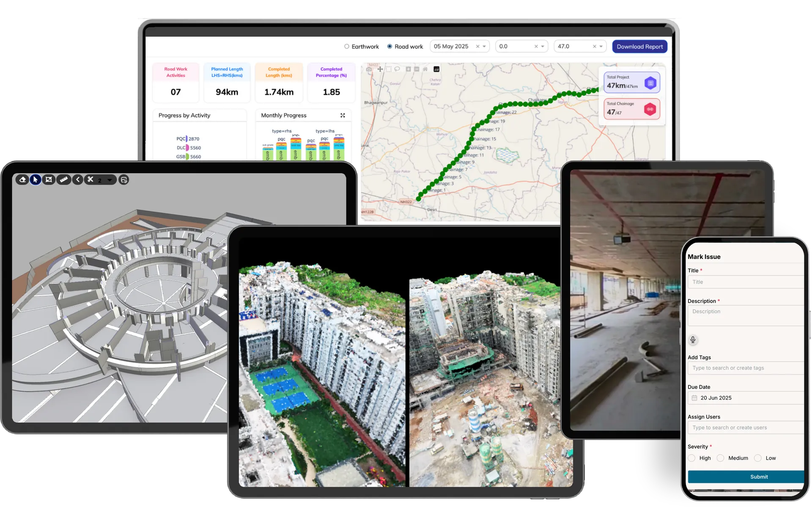Tap the microphone voice input icon
The height and width of the screenshot is (510, 812).
pos(693,339)
